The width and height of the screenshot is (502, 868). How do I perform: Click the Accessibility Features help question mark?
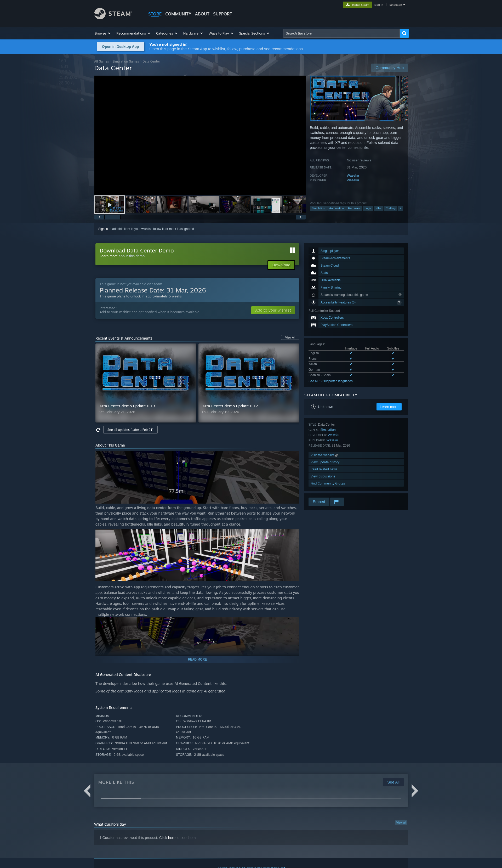(399, 302)
